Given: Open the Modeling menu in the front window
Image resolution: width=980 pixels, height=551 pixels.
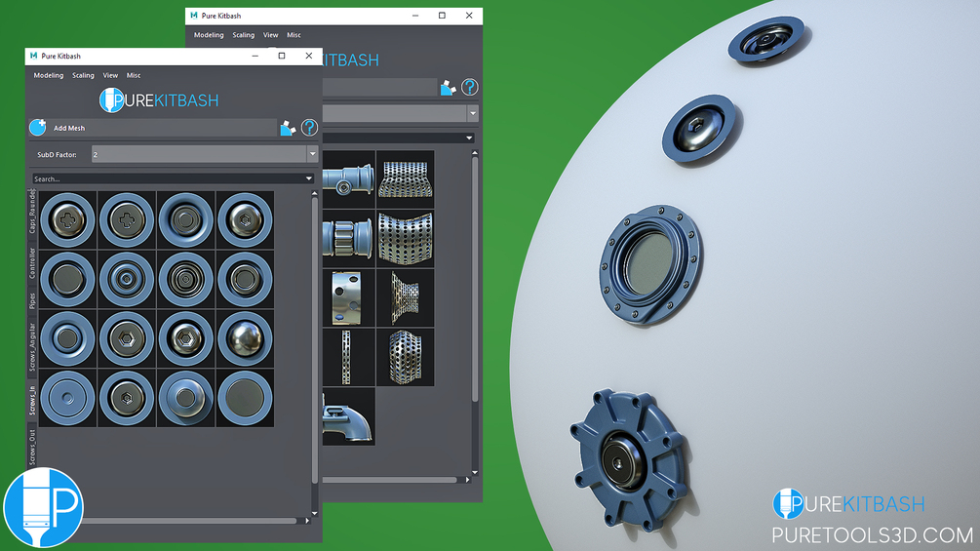Looking at the screenshot, I should click(49, 75).
